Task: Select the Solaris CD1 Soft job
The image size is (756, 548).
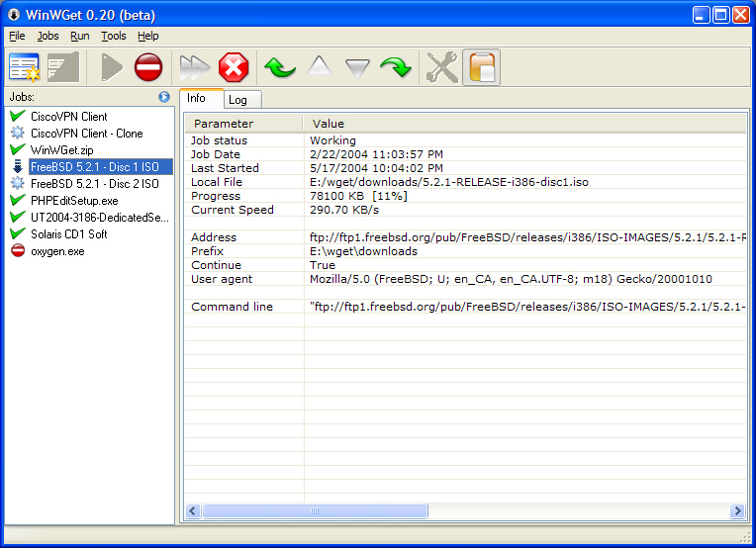Action: 69,234
